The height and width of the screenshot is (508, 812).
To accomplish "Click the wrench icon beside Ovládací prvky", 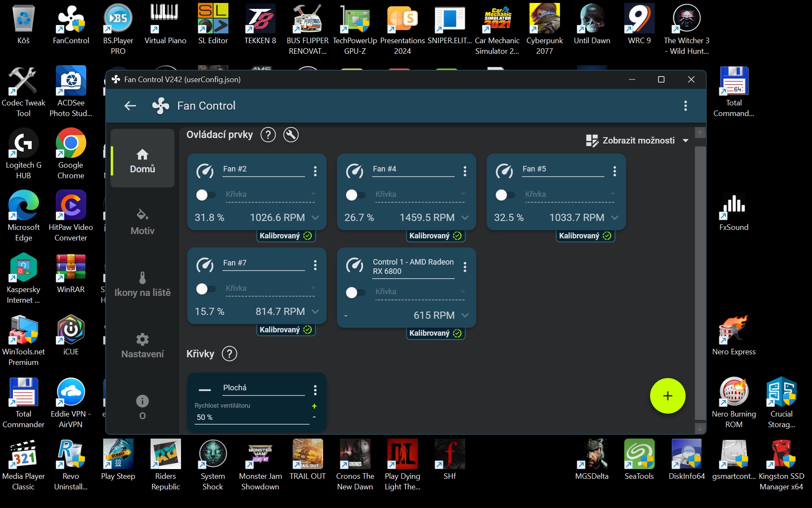I will [291, 135].
